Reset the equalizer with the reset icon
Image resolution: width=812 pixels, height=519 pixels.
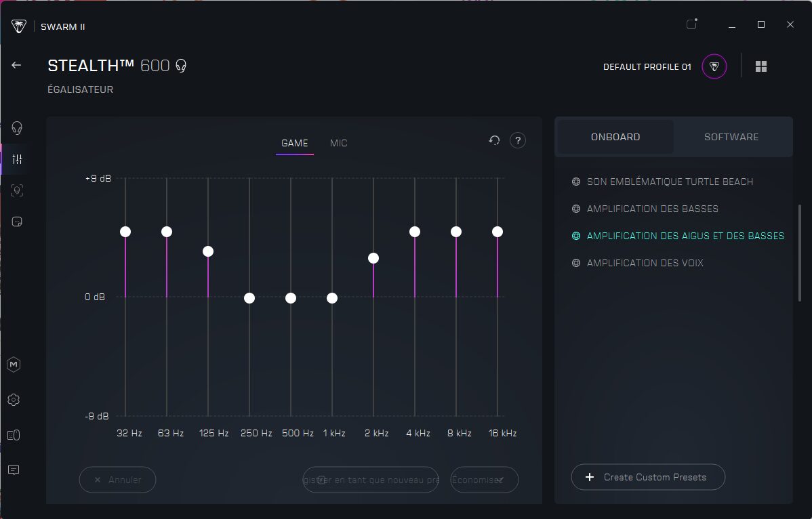point(494,140)
